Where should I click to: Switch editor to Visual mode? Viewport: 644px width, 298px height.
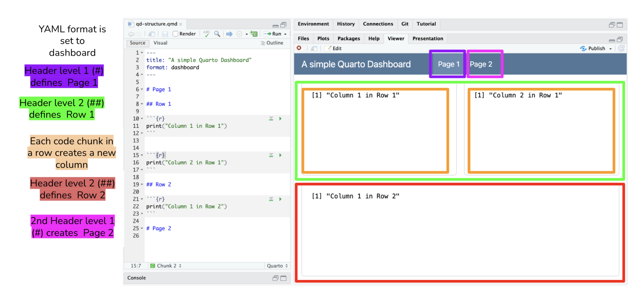point(160,43)
